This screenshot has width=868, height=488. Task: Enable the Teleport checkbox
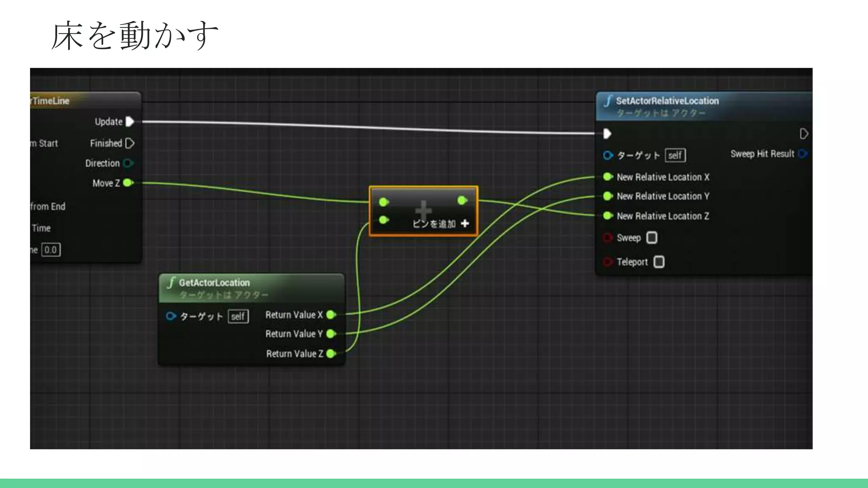pyautogui.click(x=659, y=262)
